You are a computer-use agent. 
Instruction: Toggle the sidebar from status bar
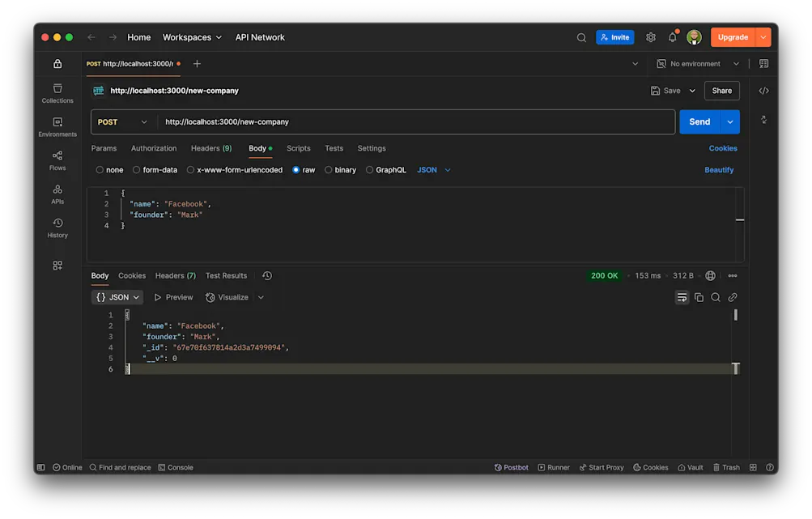[x=41, y=467]
